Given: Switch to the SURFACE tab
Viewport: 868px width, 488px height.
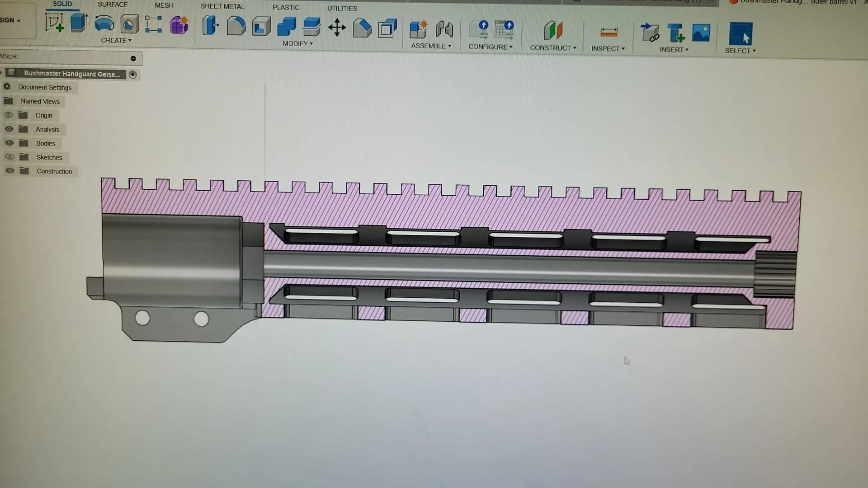Looking at the screenshot, I should (x=113, y=5).
